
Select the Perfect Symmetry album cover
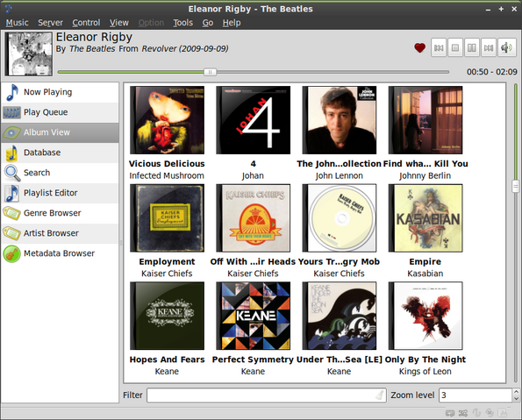coord(253,316)
